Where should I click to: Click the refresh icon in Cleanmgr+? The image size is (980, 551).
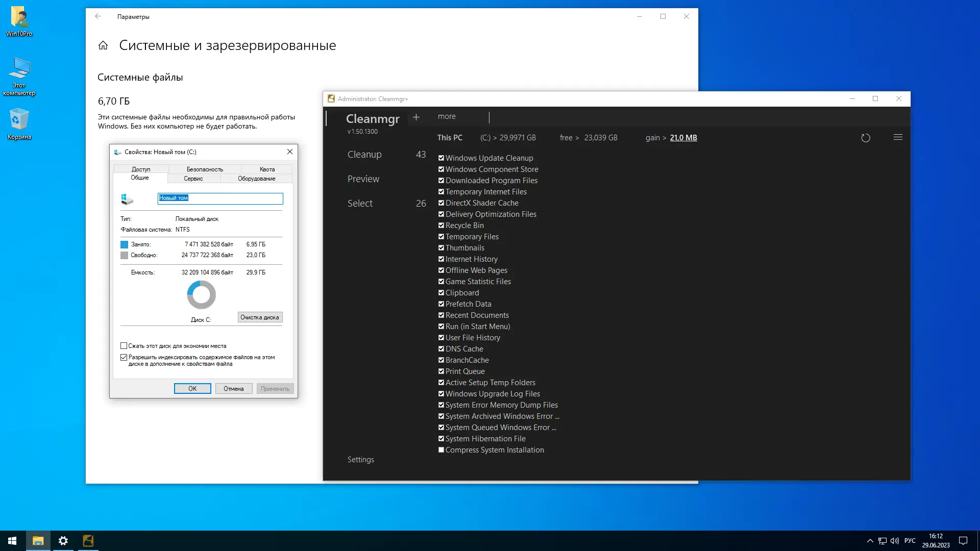point(865,138)
